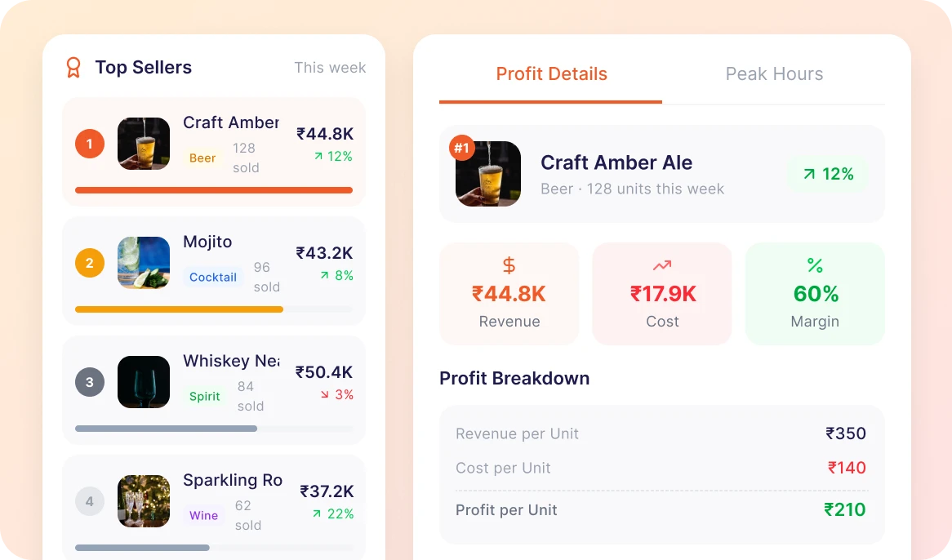Screen dimensions: 952x560
Task: Open the This week period selector
Action: tap(330, 68)
